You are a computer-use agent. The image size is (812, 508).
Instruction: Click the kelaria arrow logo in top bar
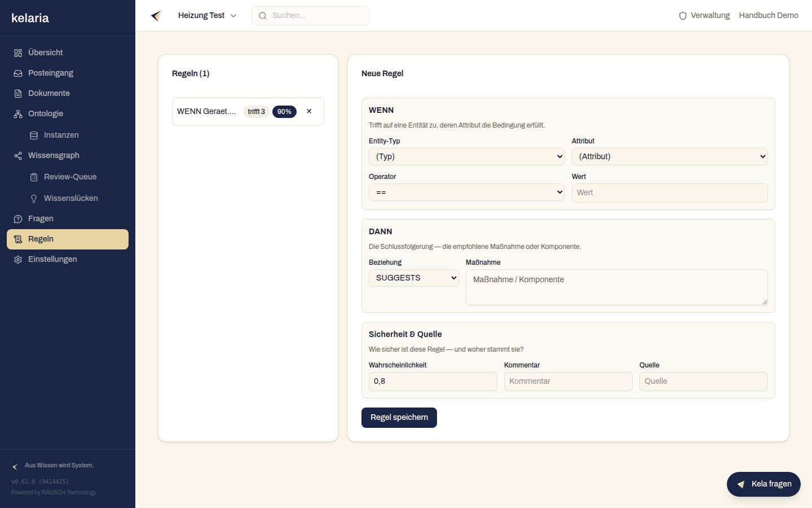[x=156, y=16]
